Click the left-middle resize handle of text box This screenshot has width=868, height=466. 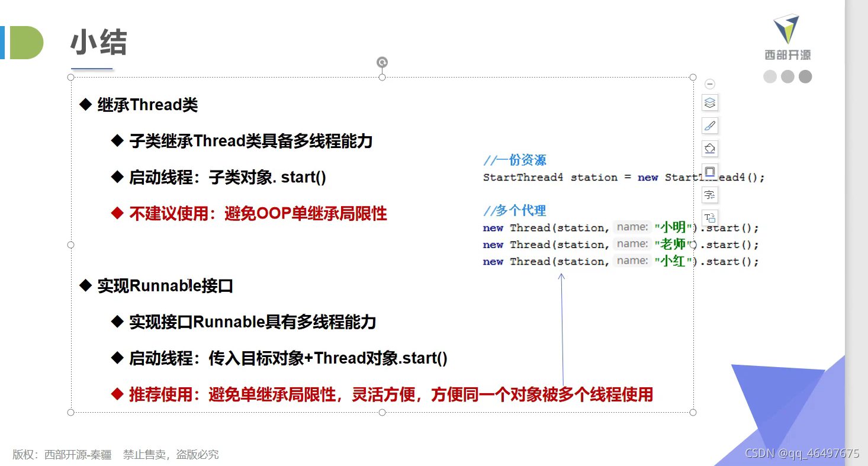pyautogui.click(x=71, y=245)
